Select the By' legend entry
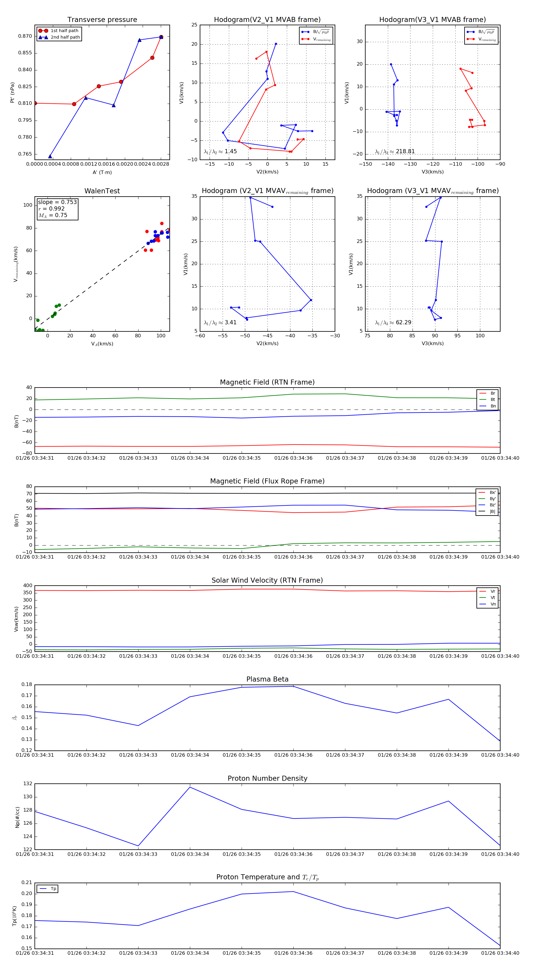The image size is (535, 980). 487,499
